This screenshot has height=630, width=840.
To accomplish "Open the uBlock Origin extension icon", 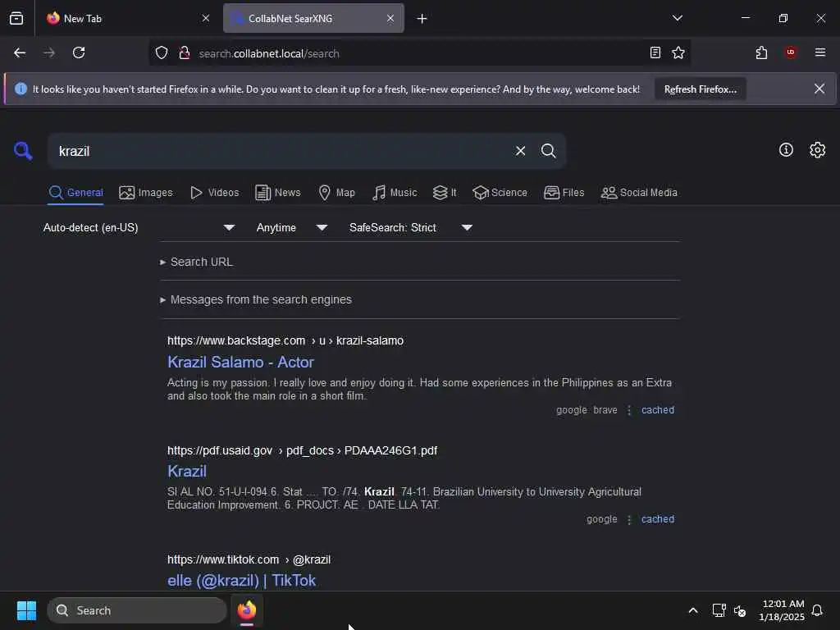I will [x=791, y=52].
